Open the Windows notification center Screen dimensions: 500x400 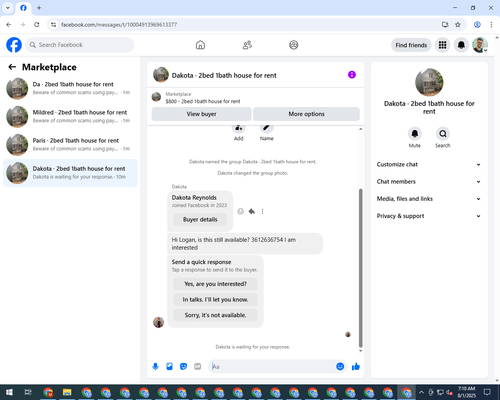[x=487, y=392]
